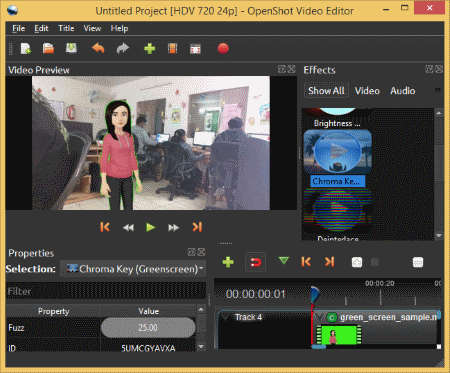Open the View menu
Viewport: 450px width, 373px height.
pyautogui.click(x=92, y=28)
